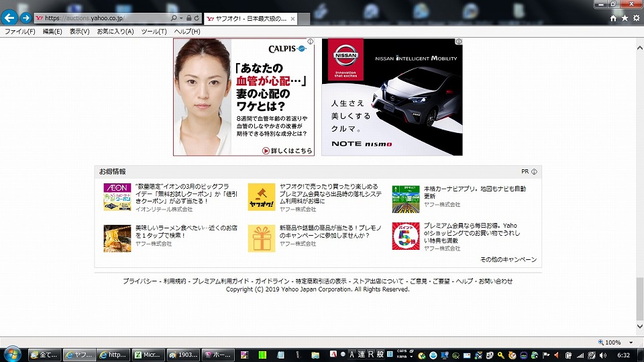Screen dimensions: 644x362
Task: Close the ヤフオク! browser tab
Action: pyautogui.click(x=292, y=18)
